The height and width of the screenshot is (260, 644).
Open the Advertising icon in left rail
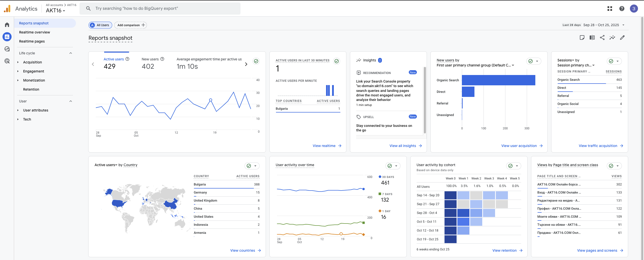pos(7,61)
